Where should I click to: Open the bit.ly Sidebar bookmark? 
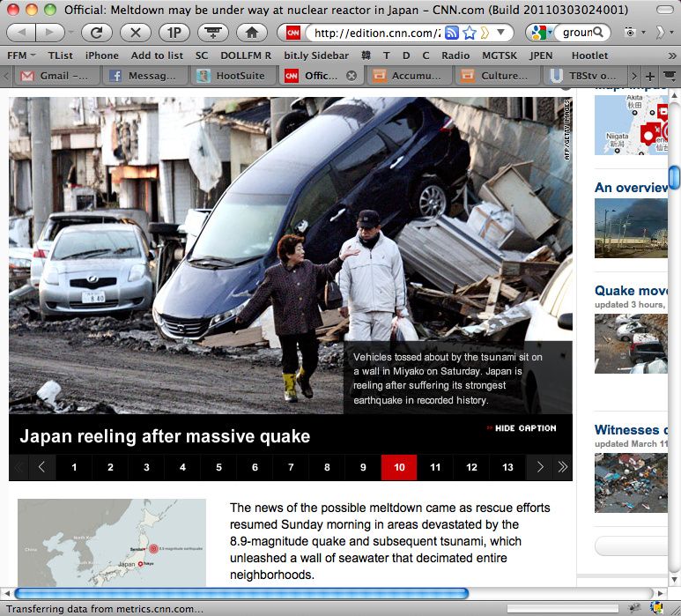click(x=316, y=56)
